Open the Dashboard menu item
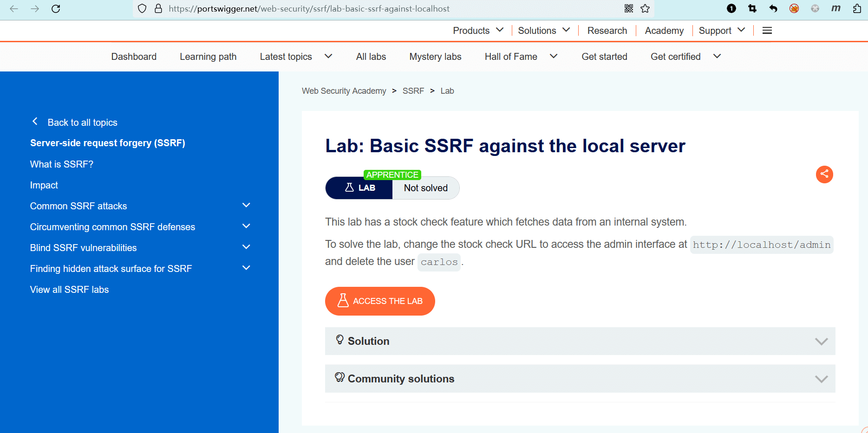This screenshot has width=868, height=433. 134,57
